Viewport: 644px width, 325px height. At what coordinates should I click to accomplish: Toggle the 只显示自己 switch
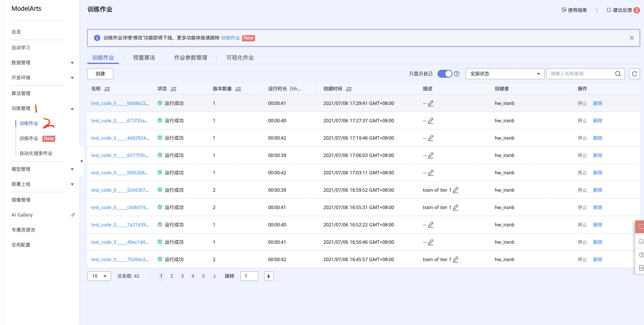tap(444, 74)
